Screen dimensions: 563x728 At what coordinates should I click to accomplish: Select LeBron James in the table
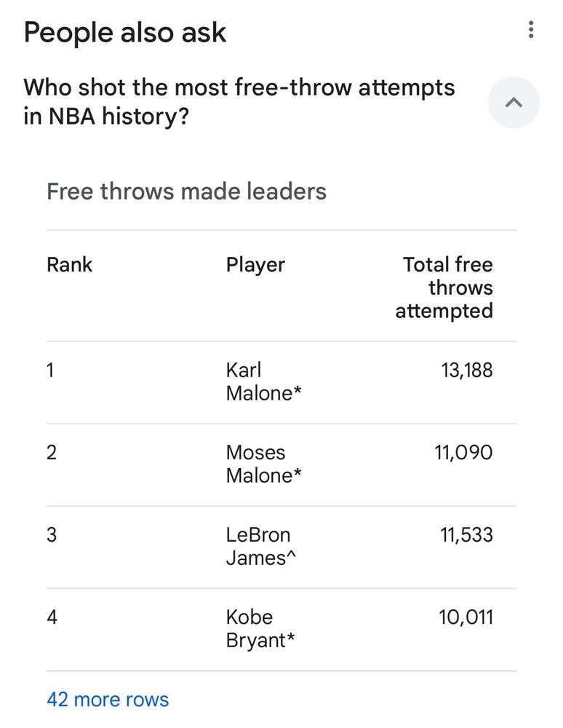[x=260, y=546]
